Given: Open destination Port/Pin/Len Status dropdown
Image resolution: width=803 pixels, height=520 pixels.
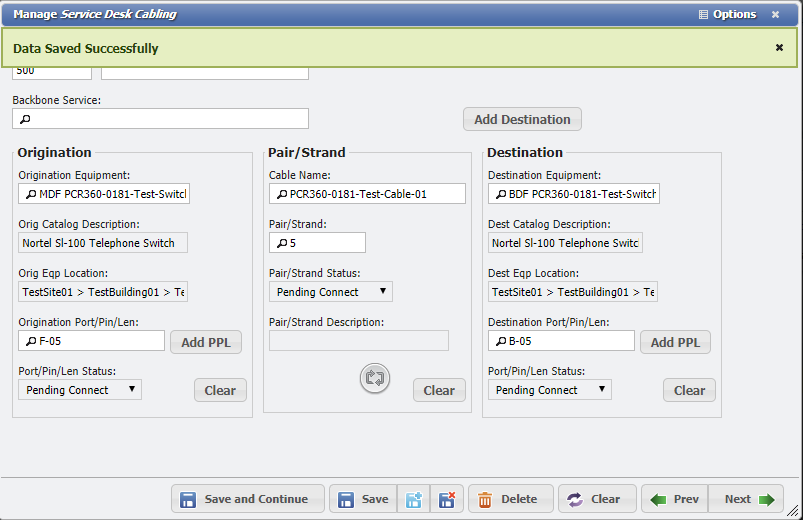Looking at the screenshot, I should click(x=549, y=390).
